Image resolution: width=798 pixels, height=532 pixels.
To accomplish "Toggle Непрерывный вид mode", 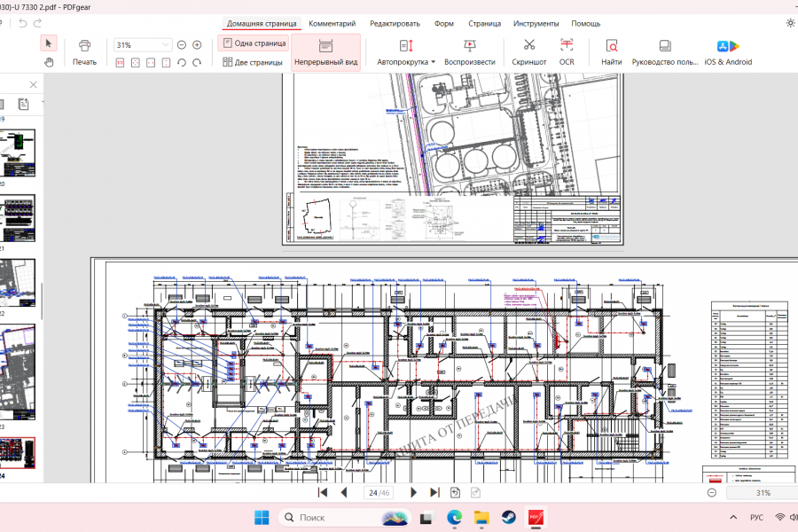I will [325, 52].
